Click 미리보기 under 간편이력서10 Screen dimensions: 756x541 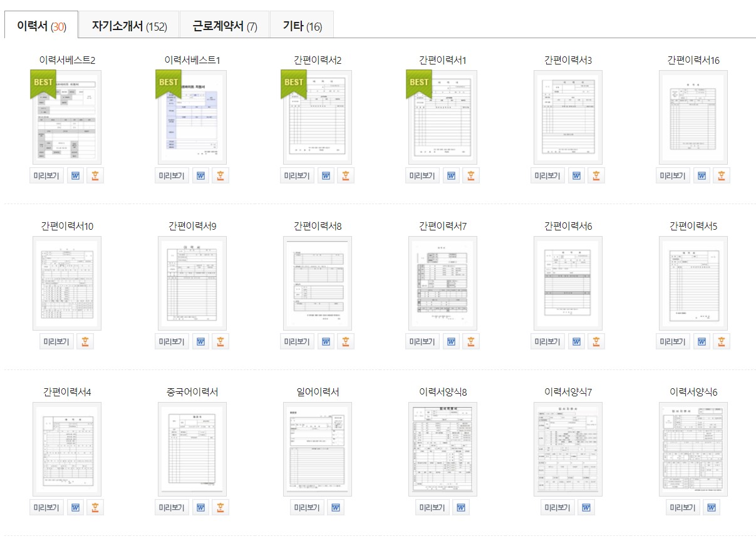pyautogui.click(x=57, y=341)
